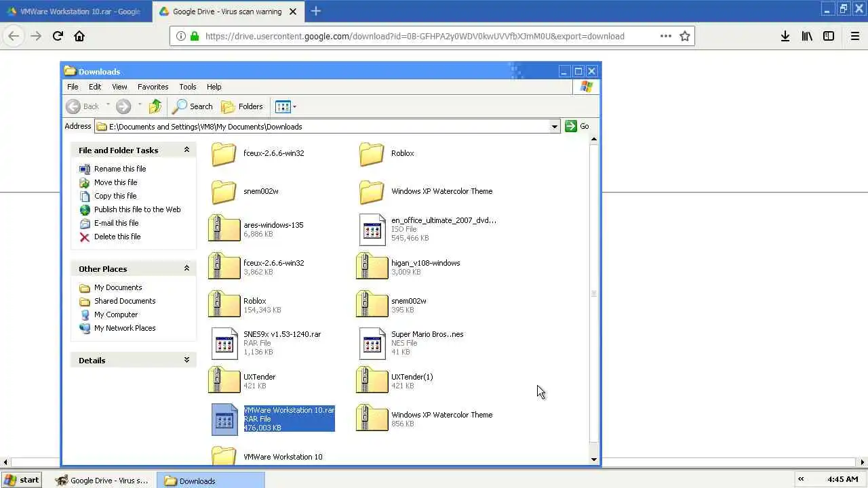Open Firefox downloads arrow icon
Image resolution: width=868 pixels, height=488 pixels.
[x=785, y=36]
